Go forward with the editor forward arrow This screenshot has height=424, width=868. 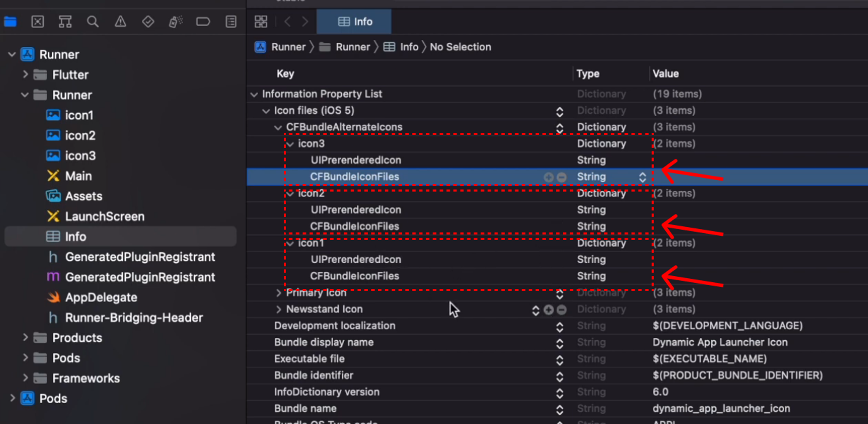click(305, 22)
